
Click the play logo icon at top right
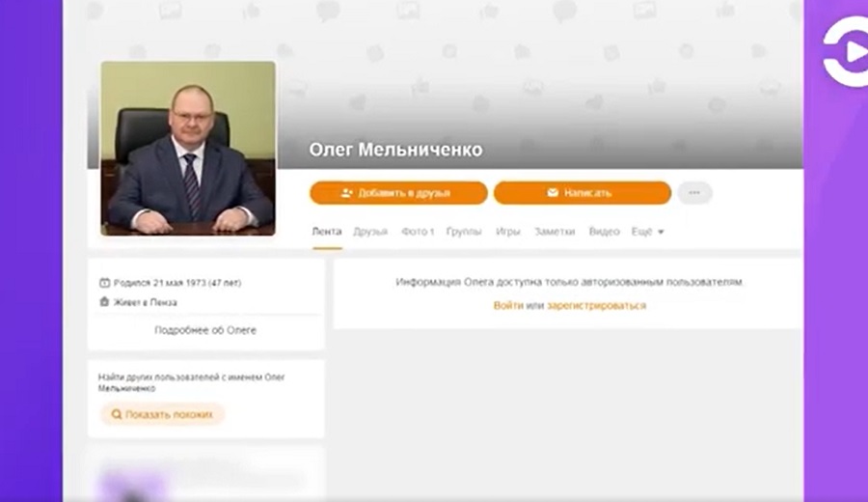point(847,52)
